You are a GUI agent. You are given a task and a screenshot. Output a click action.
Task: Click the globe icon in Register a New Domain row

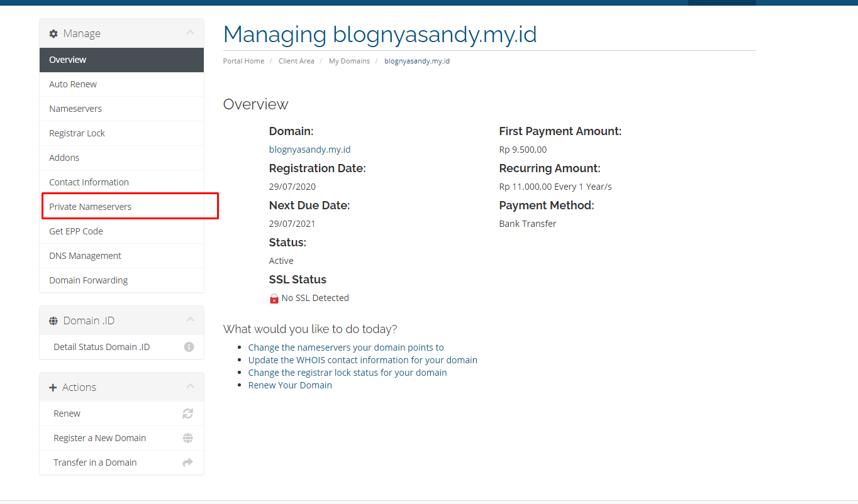187,438
